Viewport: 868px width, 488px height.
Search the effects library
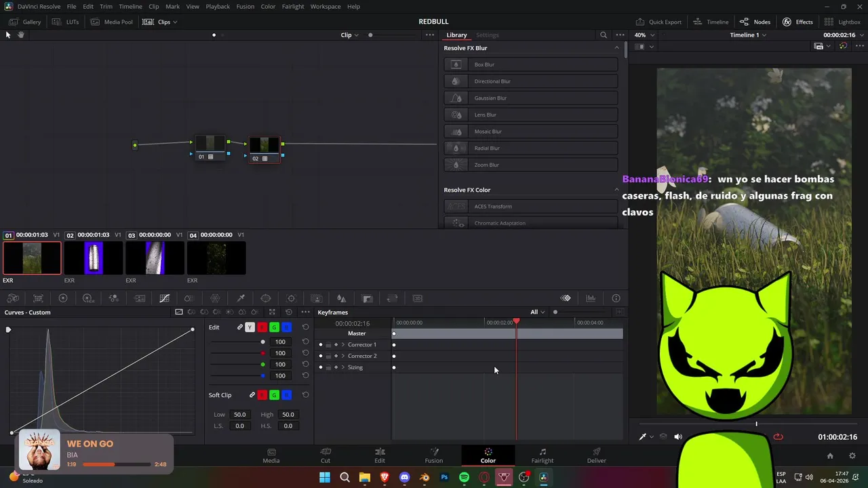pos(603,35)
